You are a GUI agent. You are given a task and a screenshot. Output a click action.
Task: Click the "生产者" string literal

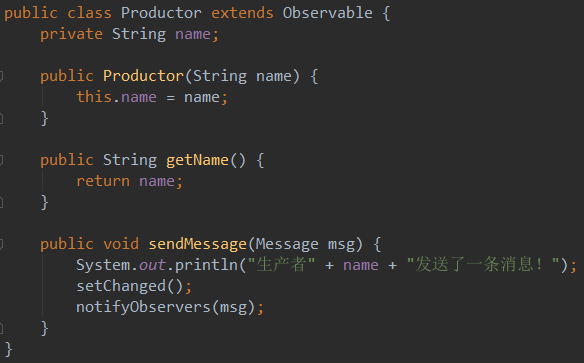[281, 265]
